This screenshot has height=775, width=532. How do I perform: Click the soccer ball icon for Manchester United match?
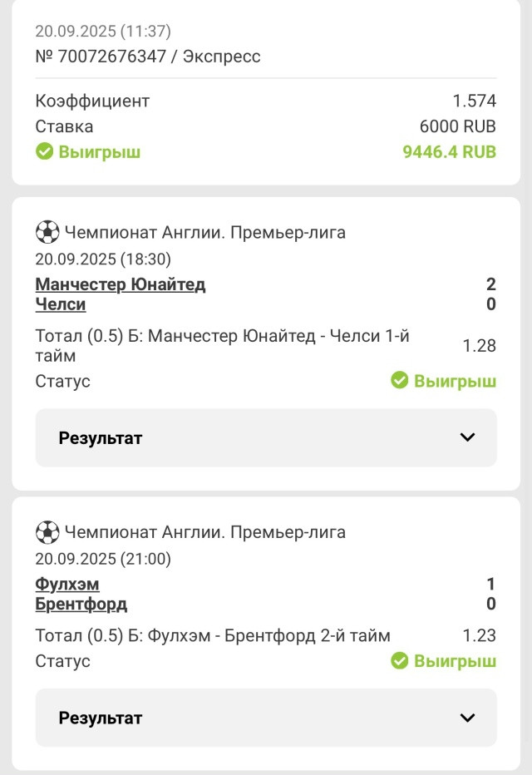click(47, 232)
